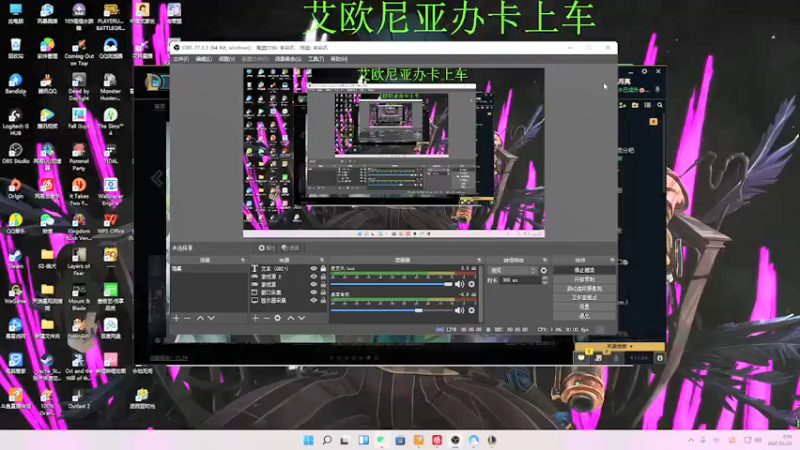
Task: Pop out the Scenes dock panel
Action: 243,260
